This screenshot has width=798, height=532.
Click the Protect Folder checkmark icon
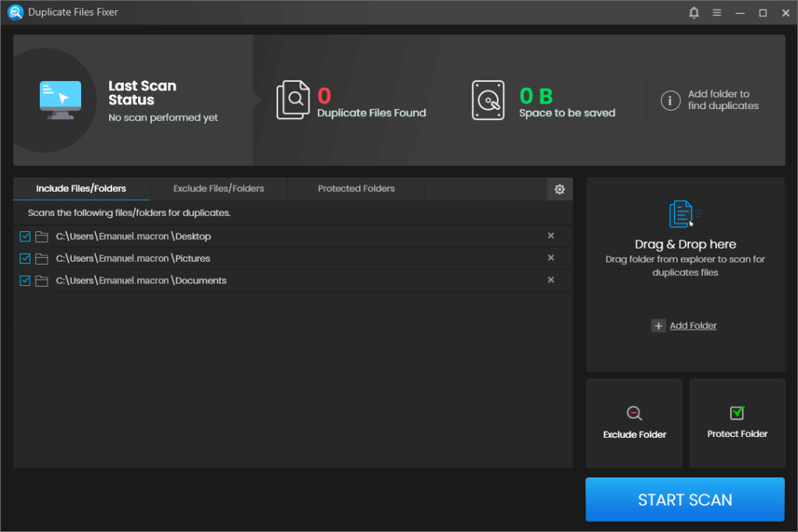[x=737, y=413]
